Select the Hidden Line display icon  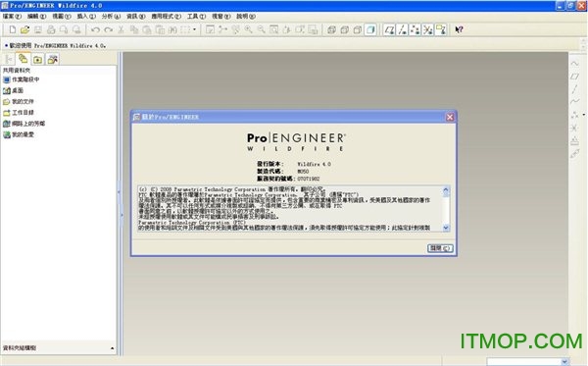coord(344,29)
